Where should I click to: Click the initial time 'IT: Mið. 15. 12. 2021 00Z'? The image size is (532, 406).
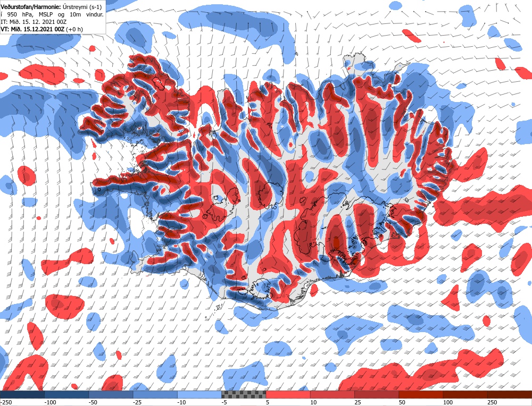34,22
